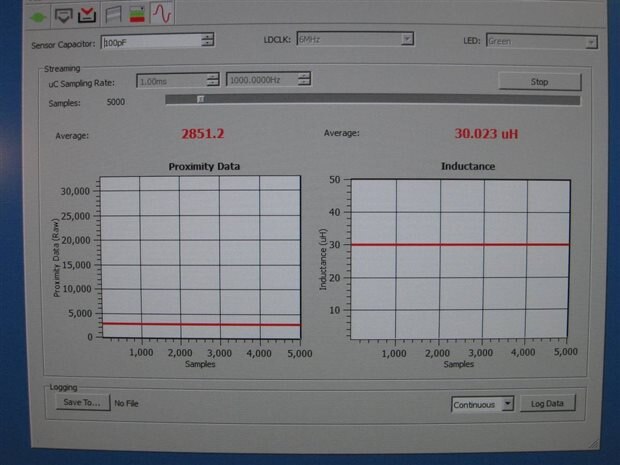Click the Samples 5000 value
The image size is (620, 465).
pyautogui.click(x=116, y=102)
